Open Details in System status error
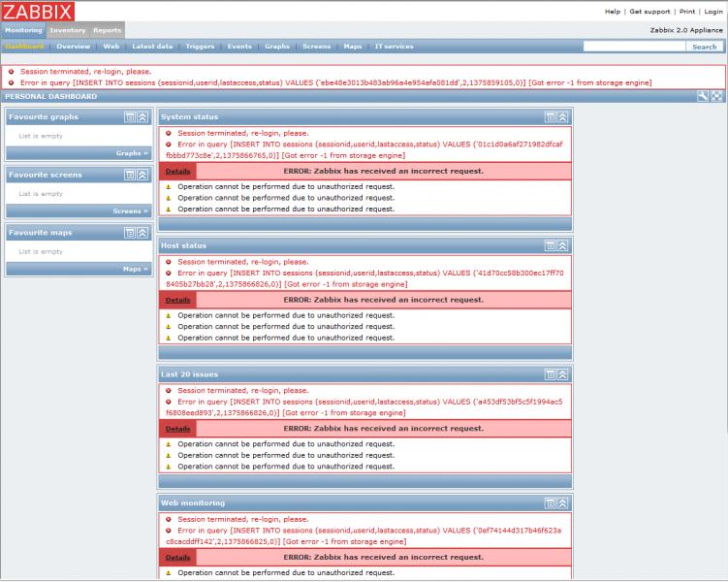Viewport: 728px width, 582px height. coord(177,172)
